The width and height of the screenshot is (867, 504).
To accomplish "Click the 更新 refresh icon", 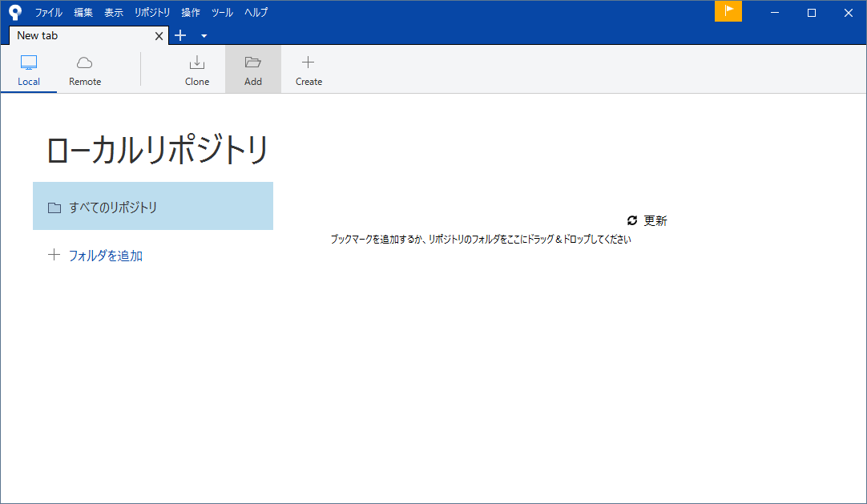I will [x=632, y=220].
